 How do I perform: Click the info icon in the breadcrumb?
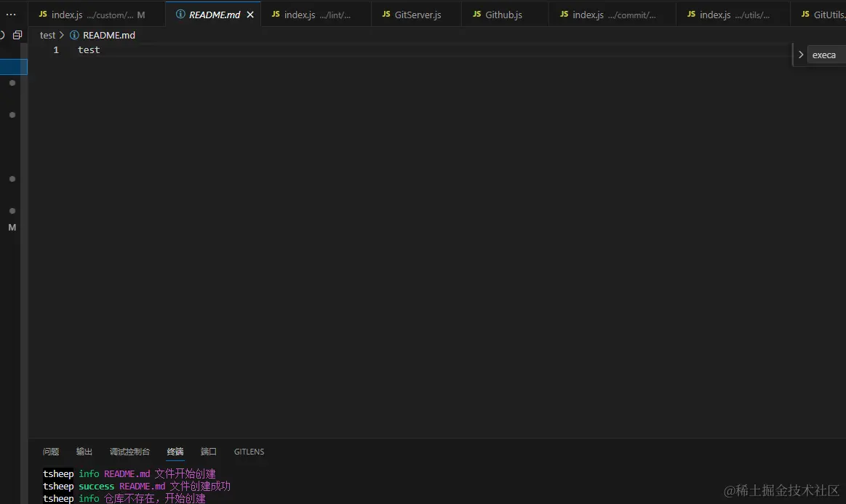coord(74,35)
